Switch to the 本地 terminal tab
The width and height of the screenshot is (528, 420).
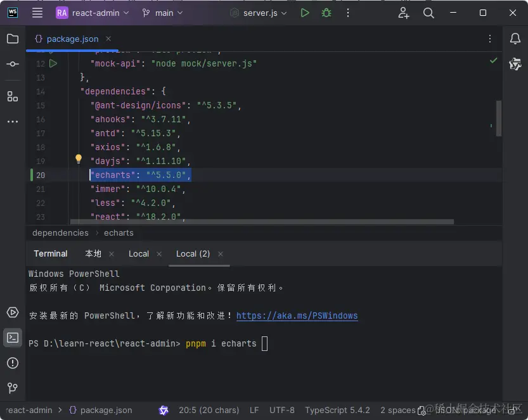[93, 254]
